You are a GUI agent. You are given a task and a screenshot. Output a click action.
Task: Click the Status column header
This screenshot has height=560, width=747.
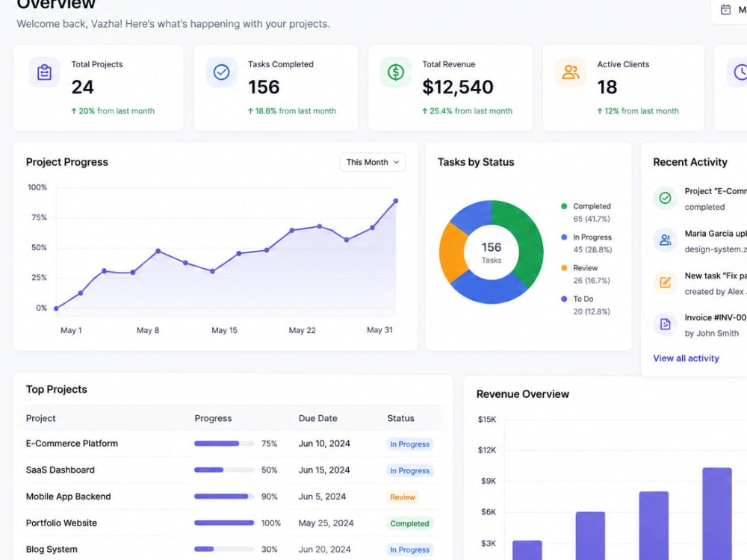pyautogui.click(x=400, y=419)
